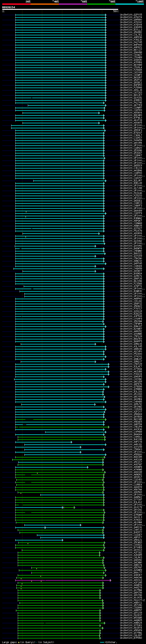This screenshot has height=644, width=146.
Task: Select the UniRef100_Q9N1X6 label
Action: tap(131, 344)
